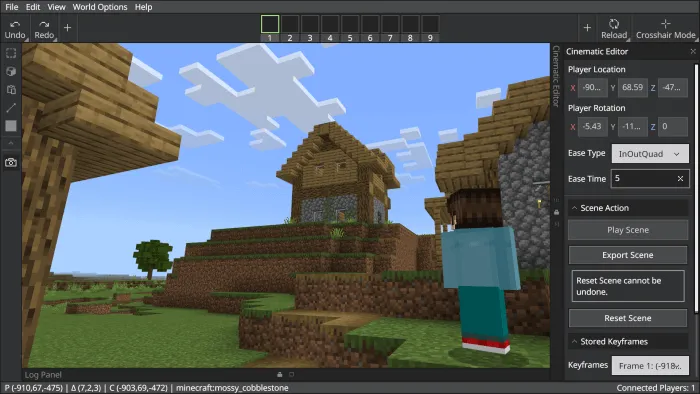The height and width of the screenshot is (394, 700).
Task: Click lock icon on Cinematic Editor side rail
Action: click(x=556, y=212)
